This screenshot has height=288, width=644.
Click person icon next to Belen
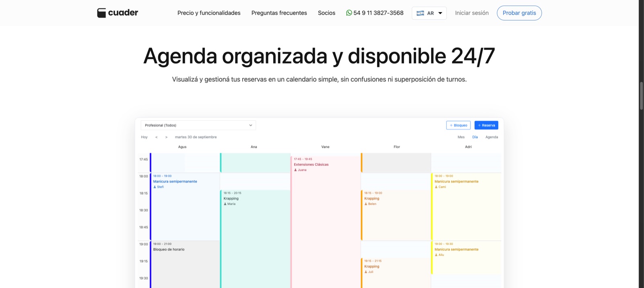366,204
